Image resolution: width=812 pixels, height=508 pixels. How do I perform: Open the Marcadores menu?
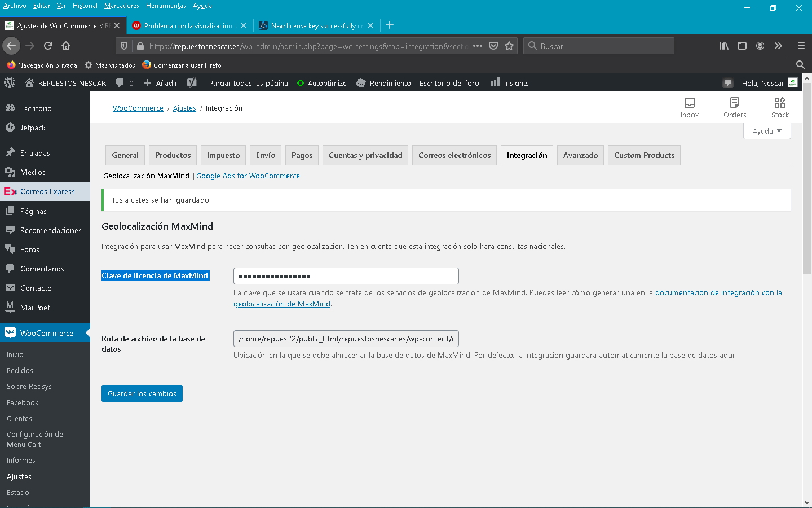point(122,6)
